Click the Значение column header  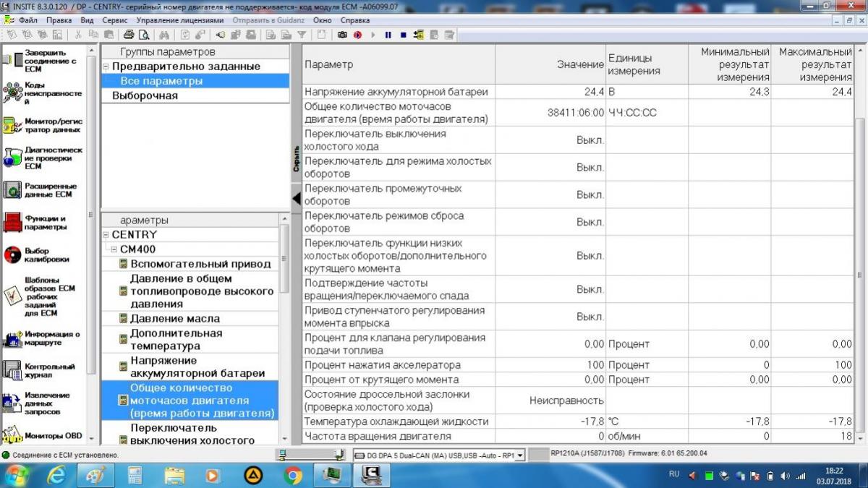click(x=551, y=64)
